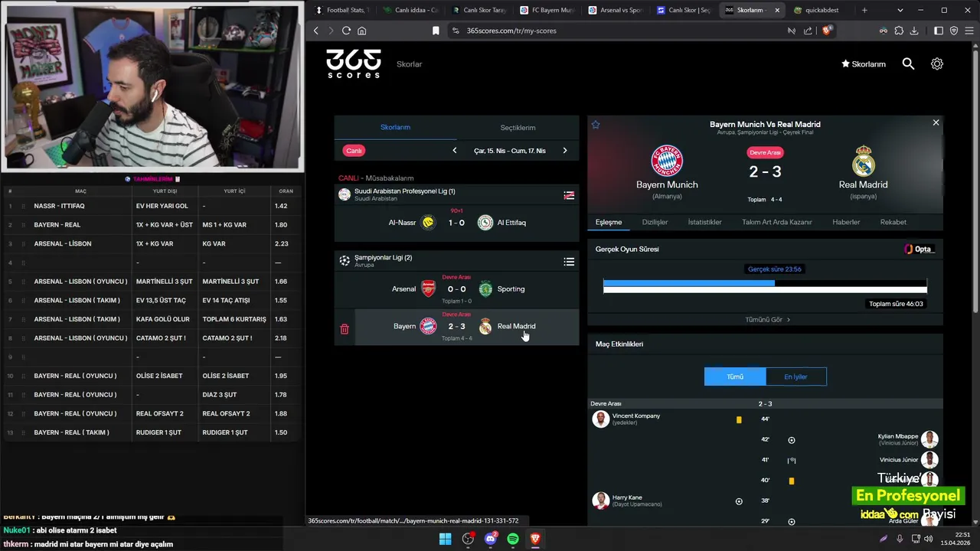Toggle the Canlı live filter
This screenshot has width=980, height=551.
coord(354,151)
